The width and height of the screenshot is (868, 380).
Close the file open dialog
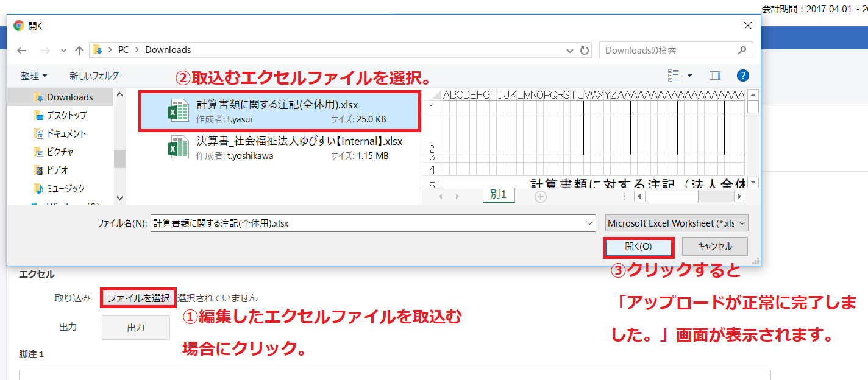coord(748,26)
